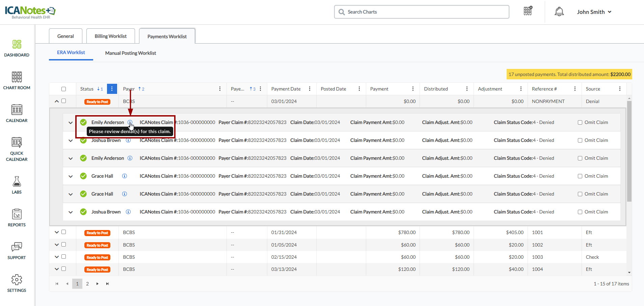644x306 pixels.
Task: Go to Labs via the flask icon
Action: click(17, 185)
